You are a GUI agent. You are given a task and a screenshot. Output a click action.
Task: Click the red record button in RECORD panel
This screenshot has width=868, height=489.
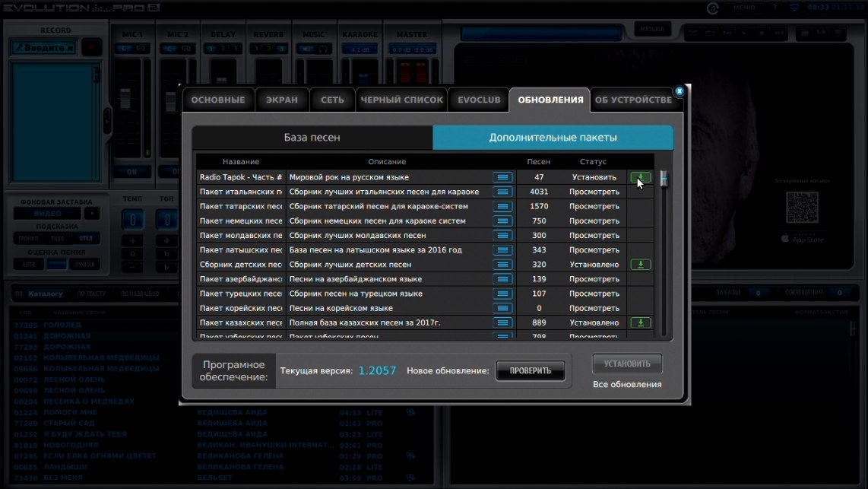[x=91, y=48]
